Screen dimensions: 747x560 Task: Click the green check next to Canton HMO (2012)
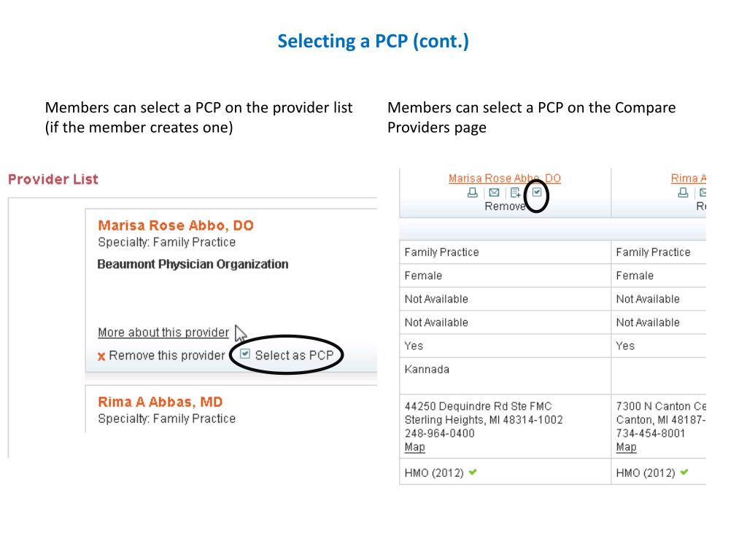click(x=684, y=472)
